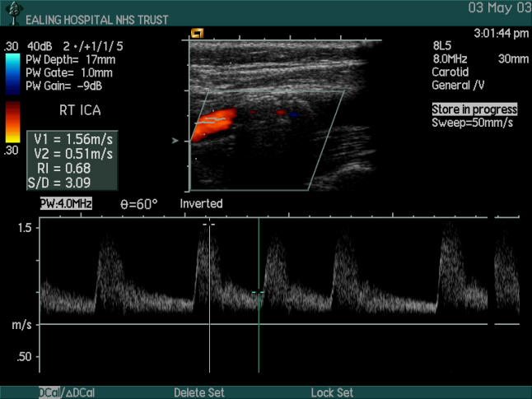Click the m/s baseline unit label
This screenshot has width=532, height=399.
(21, 325)
